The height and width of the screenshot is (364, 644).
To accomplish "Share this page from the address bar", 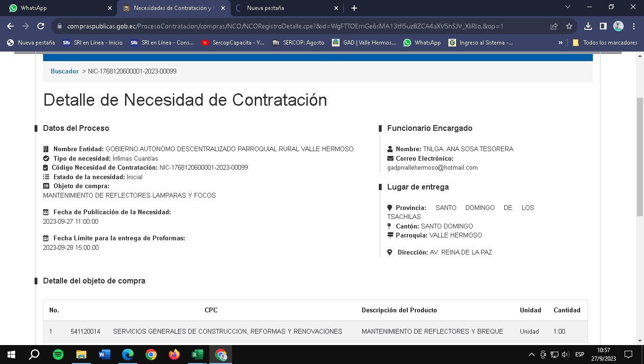I will click(x=554, y=27).
